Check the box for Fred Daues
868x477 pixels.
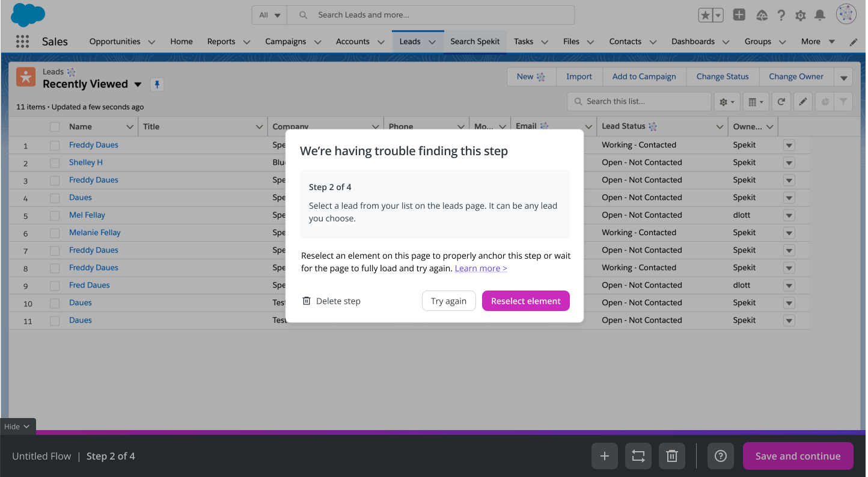(x=55, y=286)
